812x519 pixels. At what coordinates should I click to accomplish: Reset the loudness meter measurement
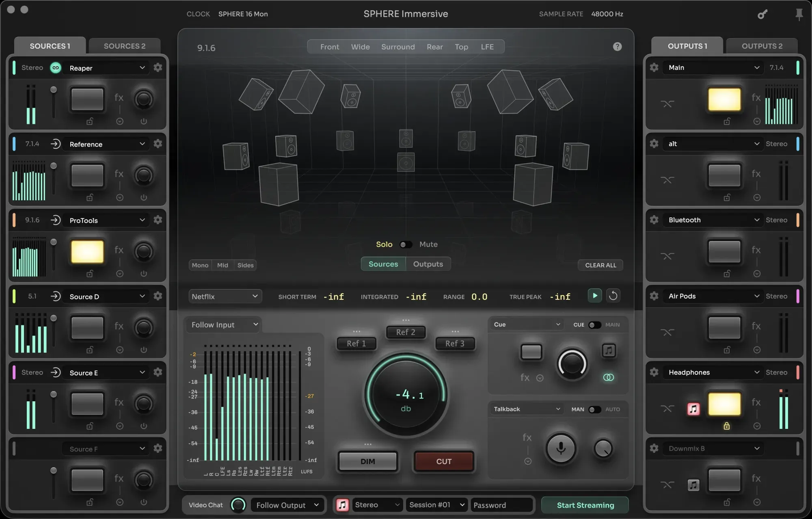click(613, 296)
